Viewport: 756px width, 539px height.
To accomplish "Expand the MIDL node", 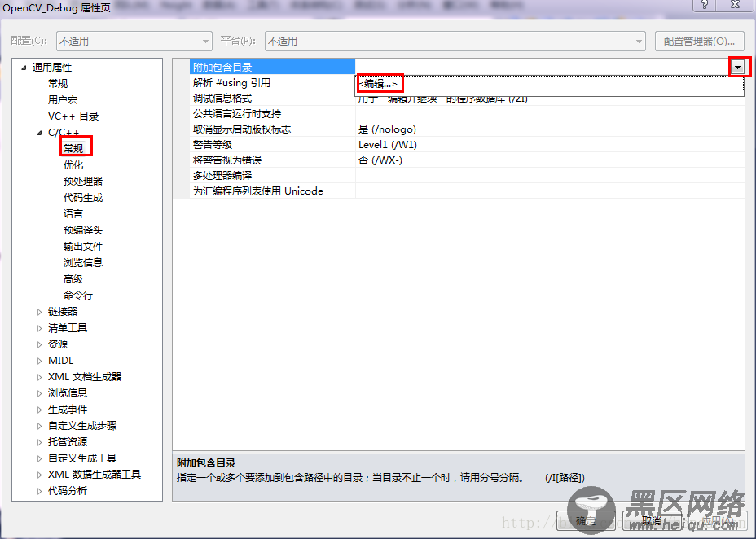I will (x=40, y=361).
